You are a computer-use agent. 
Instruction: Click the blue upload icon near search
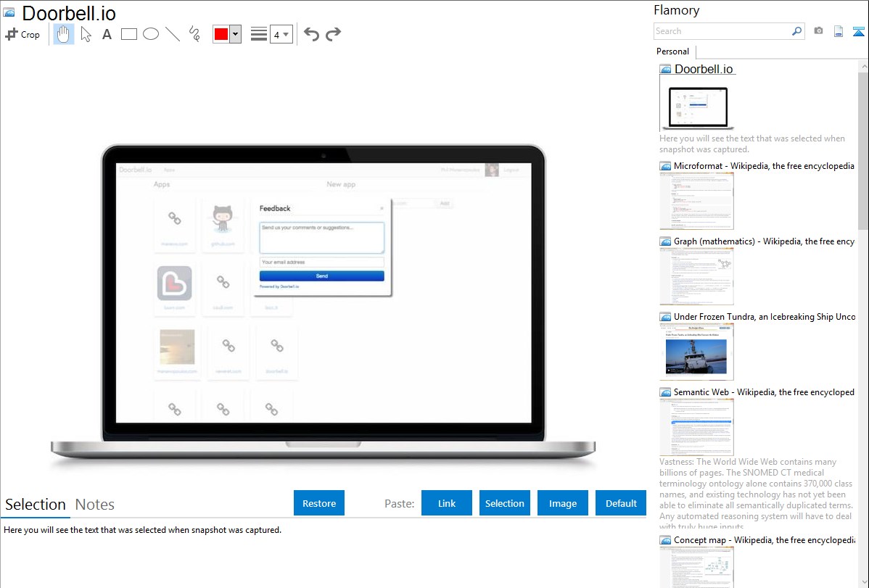858,32
